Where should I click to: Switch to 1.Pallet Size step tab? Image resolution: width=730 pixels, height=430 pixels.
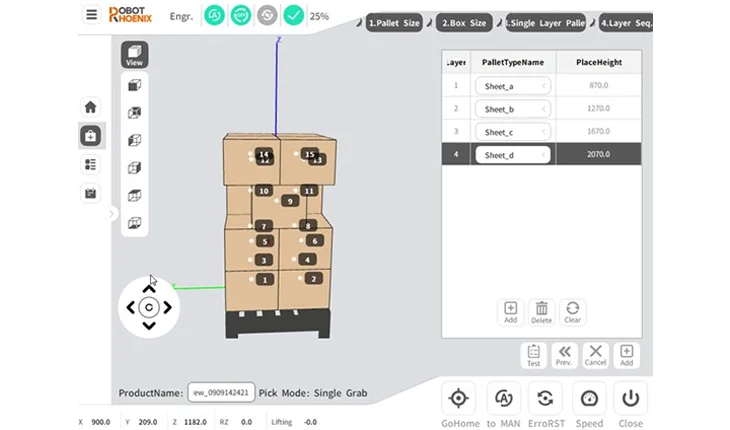point(394,23)
